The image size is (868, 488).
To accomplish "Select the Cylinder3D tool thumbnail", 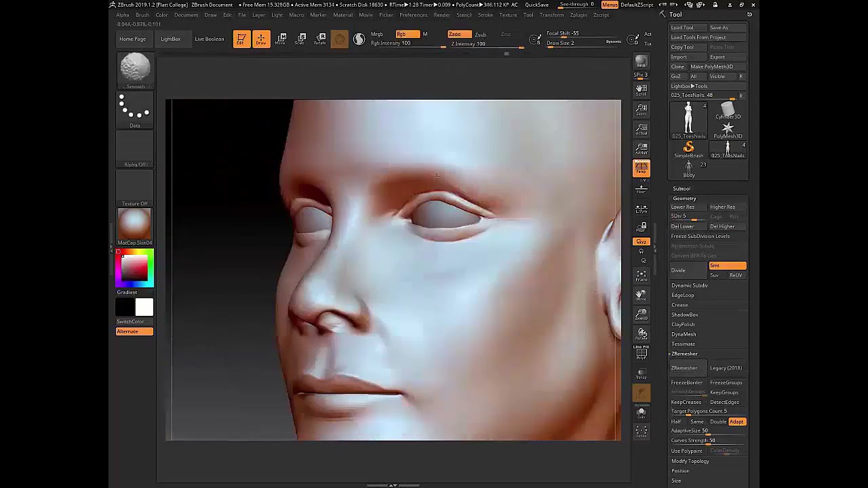I will pos(728,111).
